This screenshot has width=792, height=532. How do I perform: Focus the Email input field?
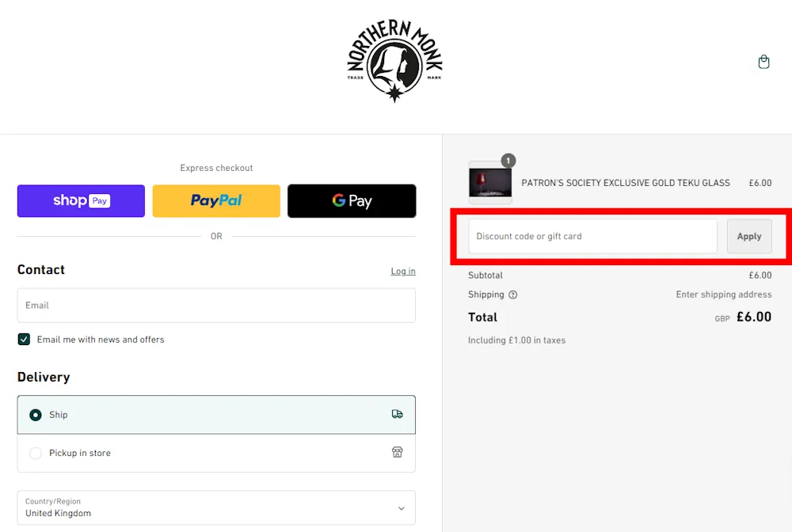(x=216, y=306)
